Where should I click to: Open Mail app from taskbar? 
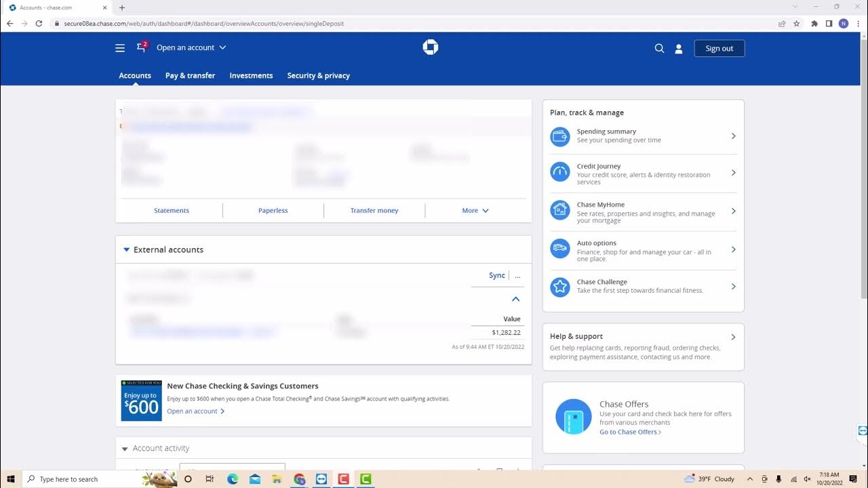(x=255, y=479)
